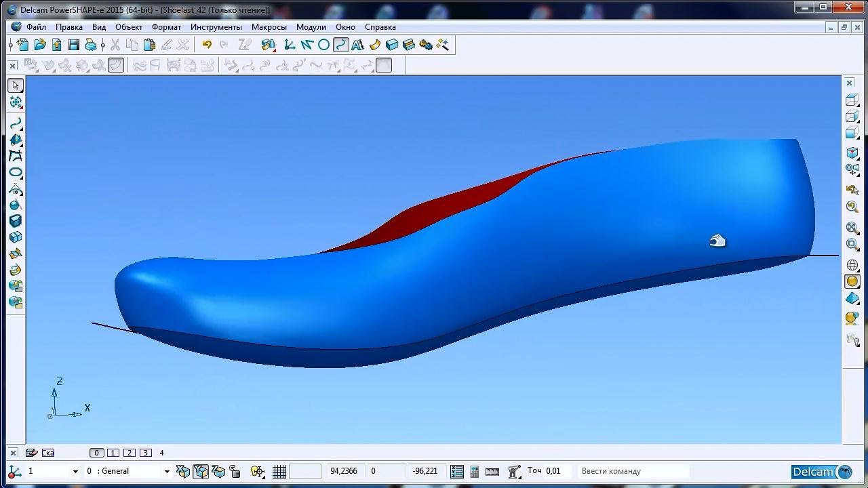Toggle the grid display in status bar
The image size is (868, 488).
pos(279,471)
